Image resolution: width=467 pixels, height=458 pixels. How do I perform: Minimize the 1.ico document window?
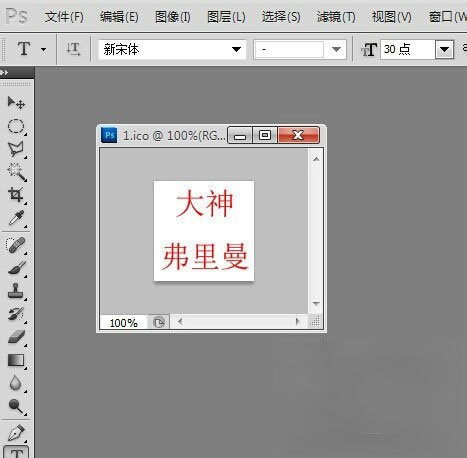240,135
